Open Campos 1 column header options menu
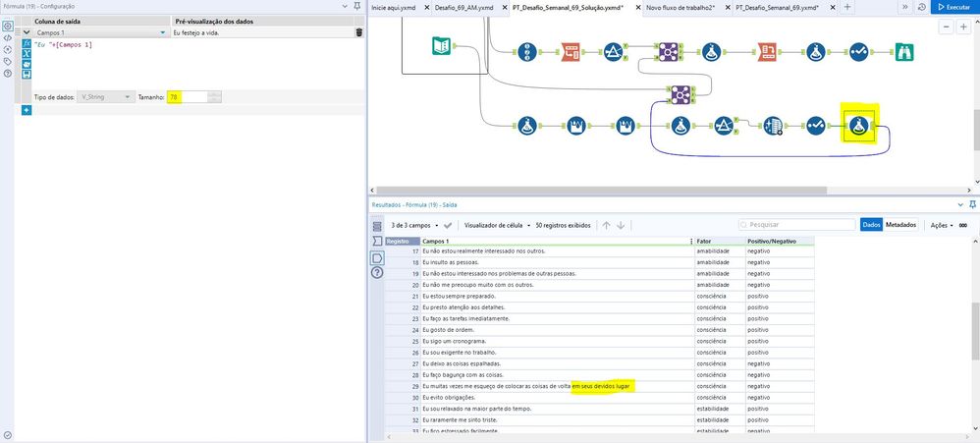This screenshot has width=980, height=443. click(690, 241)
